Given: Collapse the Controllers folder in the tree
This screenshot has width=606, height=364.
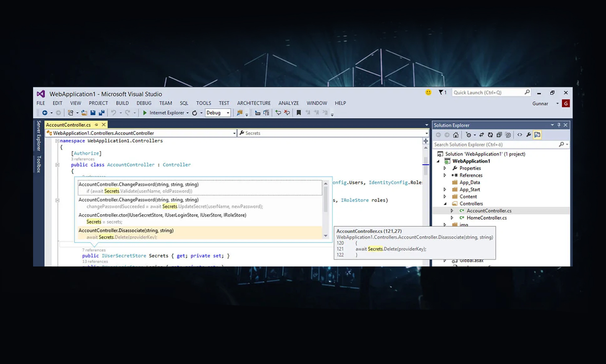Looking at the screenshot, I should point(445,204).
